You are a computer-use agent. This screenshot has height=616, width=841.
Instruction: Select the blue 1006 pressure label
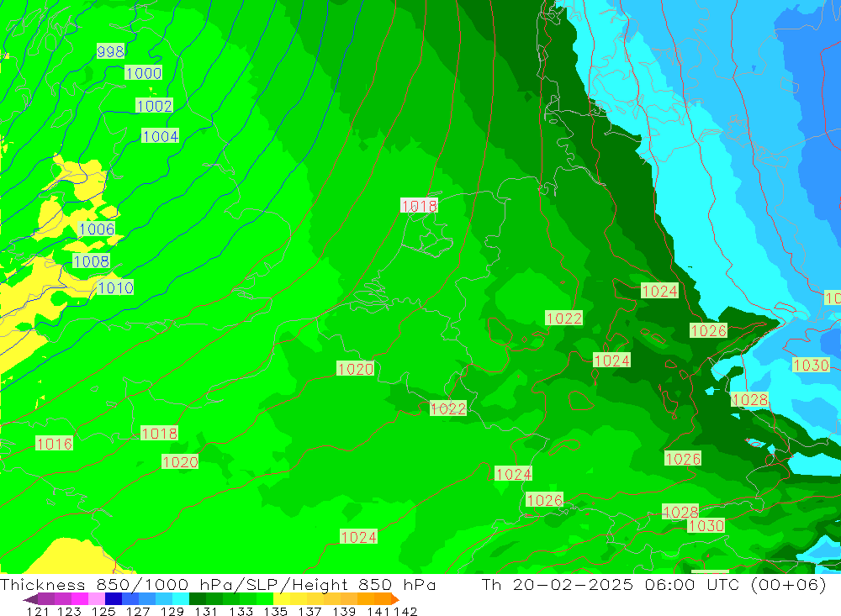tap(97, 229)
